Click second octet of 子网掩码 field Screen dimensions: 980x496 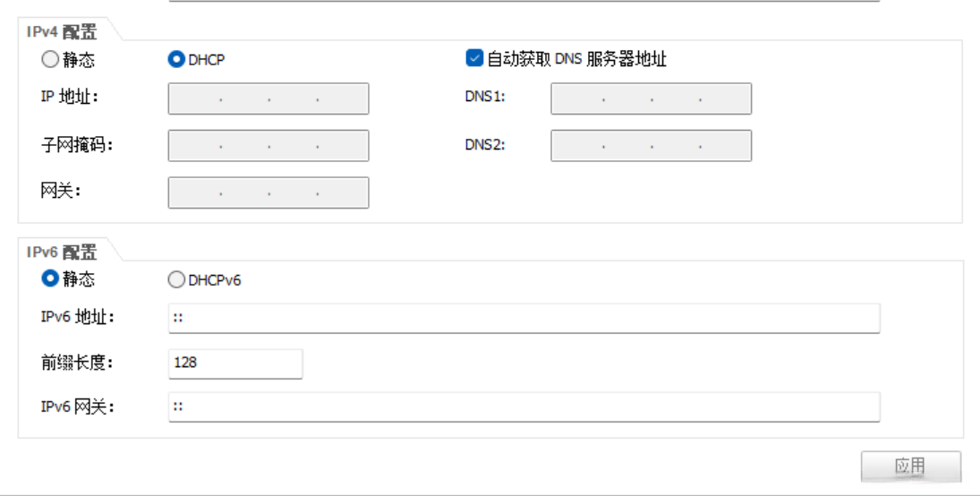244,145
